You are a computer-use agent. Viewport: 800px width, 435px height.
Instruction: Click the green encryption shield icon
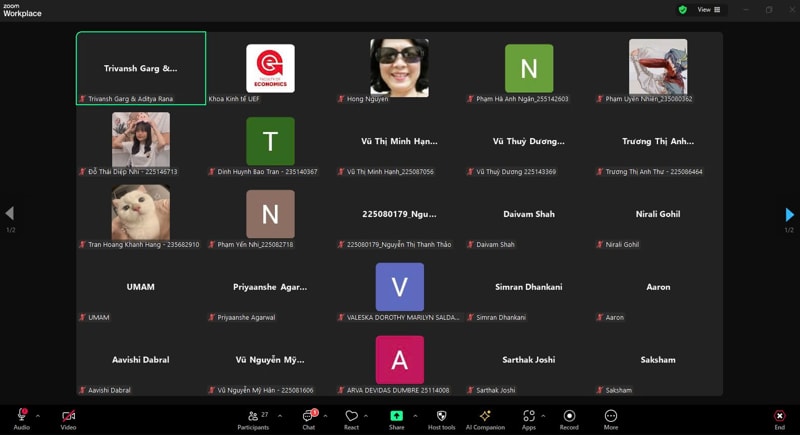[x=683, y=9]
